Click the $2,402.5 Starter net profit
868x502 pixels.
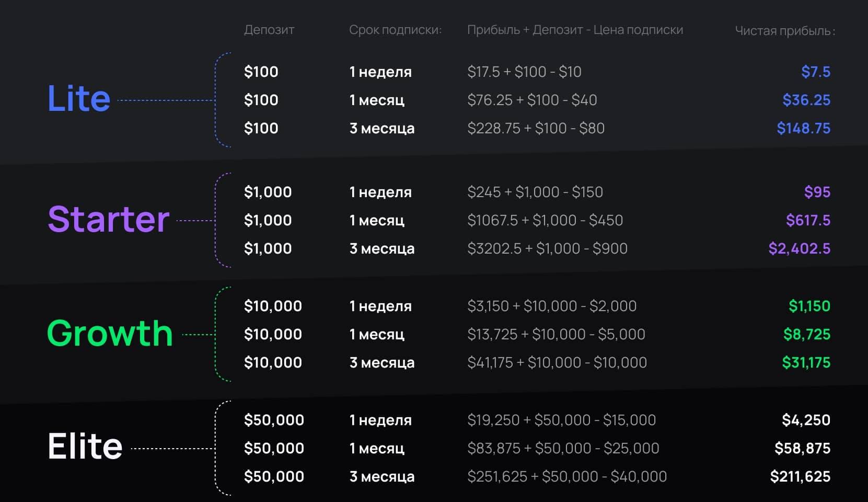[x=799, y=248]
